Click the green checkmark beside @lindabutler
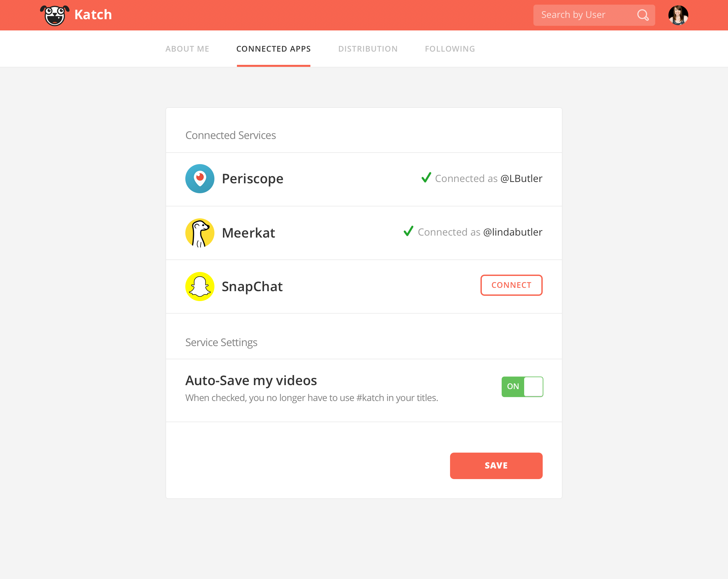The height and width of the screenshot is (579, 728). [409, 231]
